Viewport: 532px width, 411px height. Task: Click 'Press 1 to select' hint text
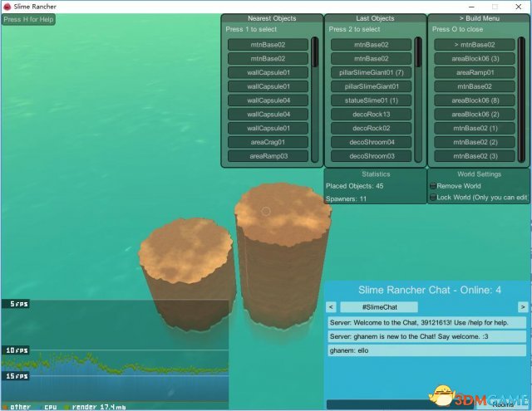pyautogui.click(x=251, y=29)
